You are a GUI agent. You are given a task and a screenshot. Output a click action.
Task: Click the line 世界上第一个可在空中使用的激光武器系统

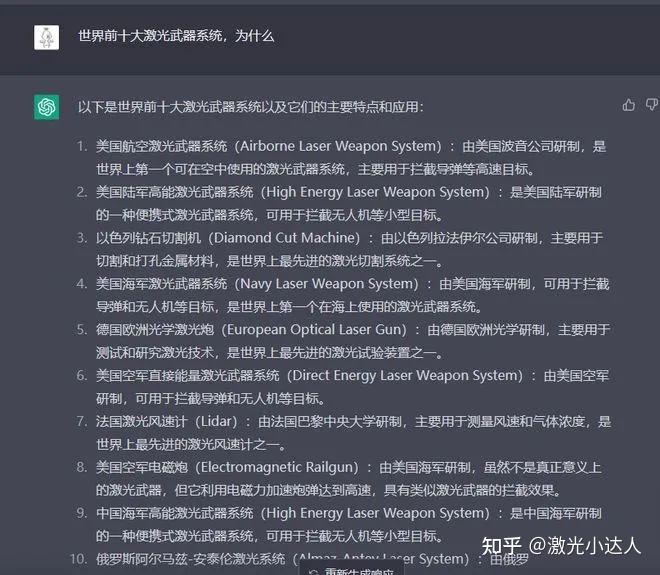click(x=316, y=170)
